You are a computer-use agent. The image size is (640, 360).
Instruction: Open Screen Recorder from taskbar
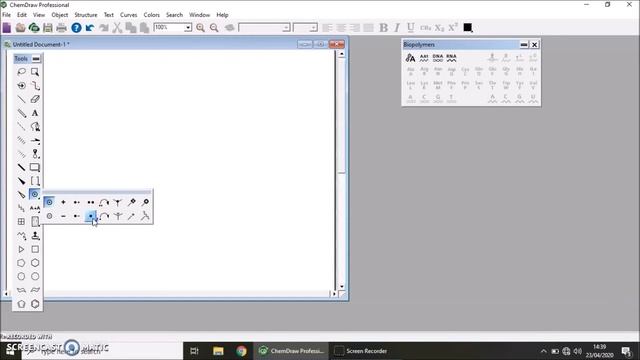[360, 351]
